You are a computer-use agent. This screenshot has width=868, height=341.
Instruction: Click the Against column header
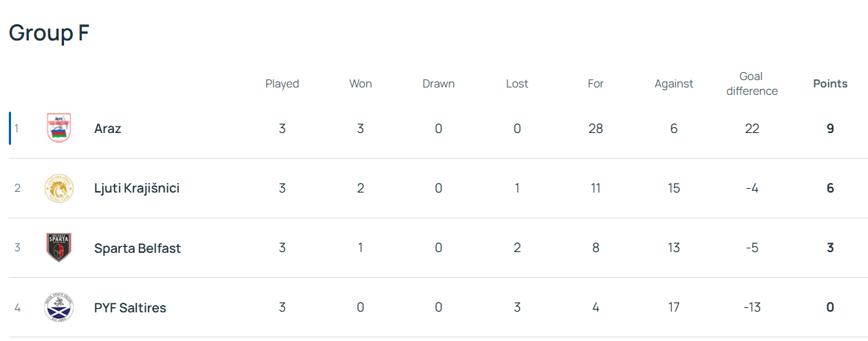click(674, 84)
